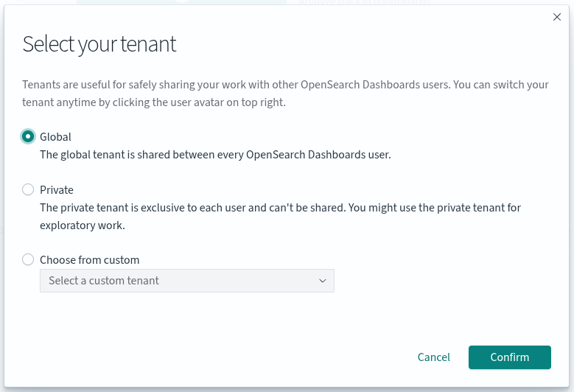Click the tenants introduction paragraph

coord(285,94)
